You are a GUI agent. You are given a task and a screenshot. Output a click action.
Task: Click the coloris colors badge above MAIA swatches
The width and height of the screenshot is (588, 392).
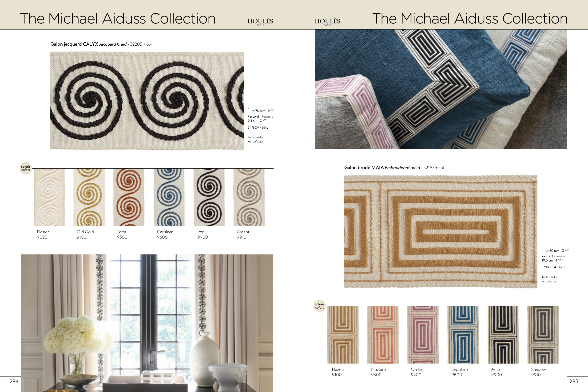tap(320, 306)
